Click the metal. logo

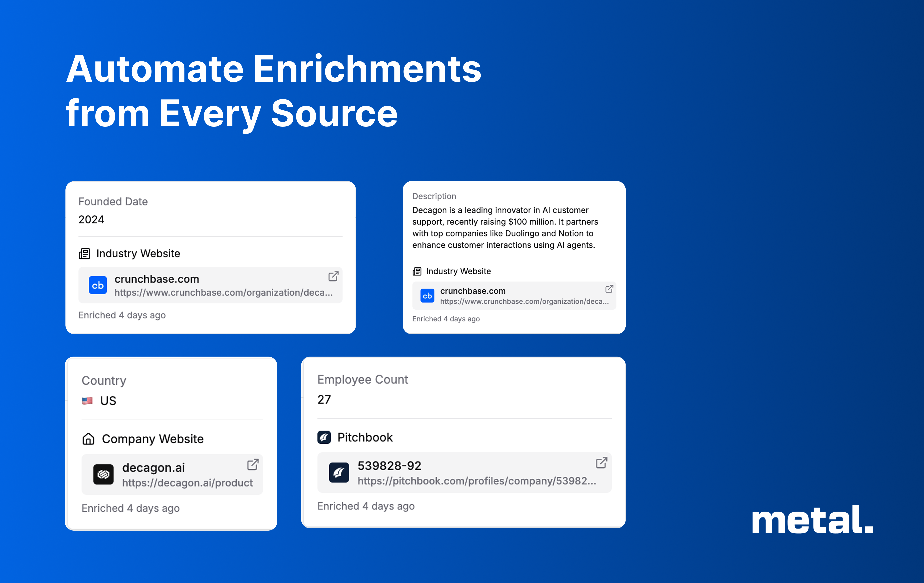tap(812, 520)
